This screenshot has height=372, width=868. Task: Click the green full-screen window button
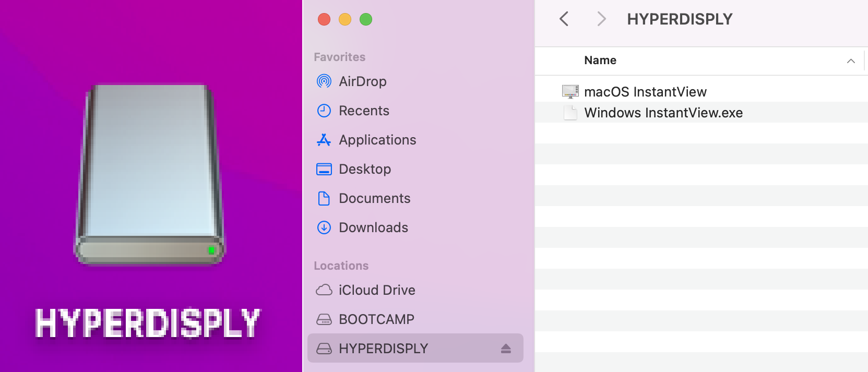point(366,19)
